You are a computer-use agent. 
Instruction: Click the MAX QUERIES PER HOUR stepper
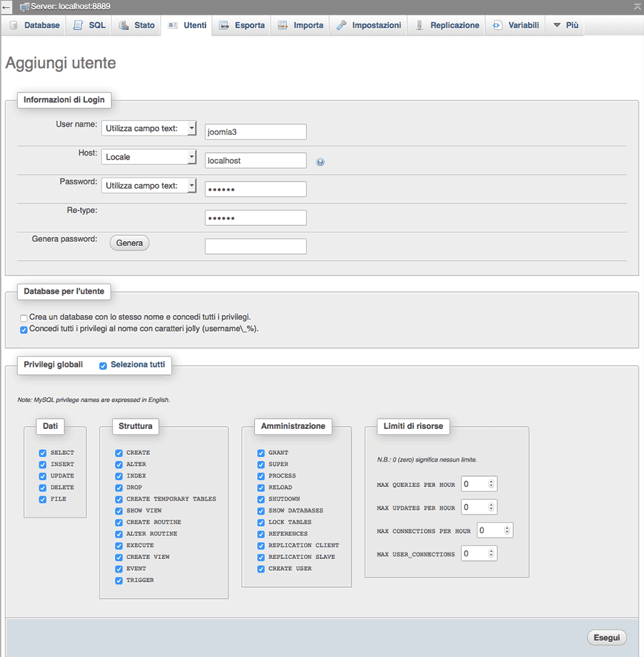click(491, 484)
